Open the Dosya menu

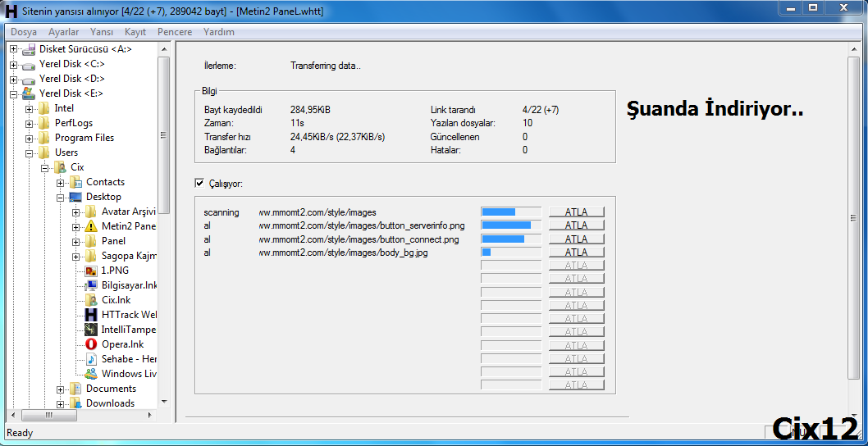24,32
